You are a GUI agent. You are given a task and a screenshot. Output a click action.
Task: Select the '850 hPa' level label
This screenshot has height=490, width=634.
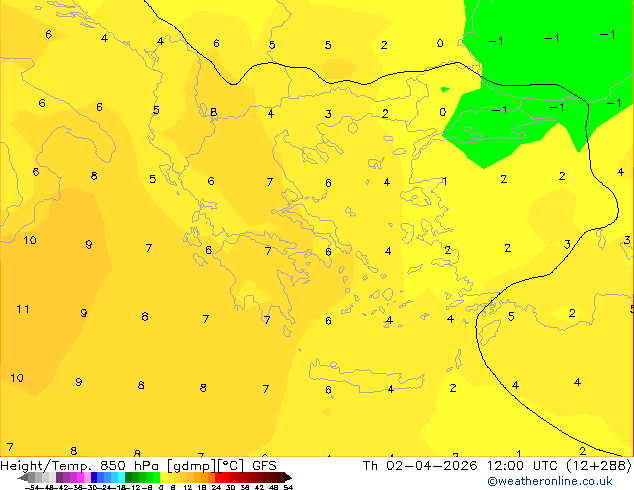[x=129, y=466]
